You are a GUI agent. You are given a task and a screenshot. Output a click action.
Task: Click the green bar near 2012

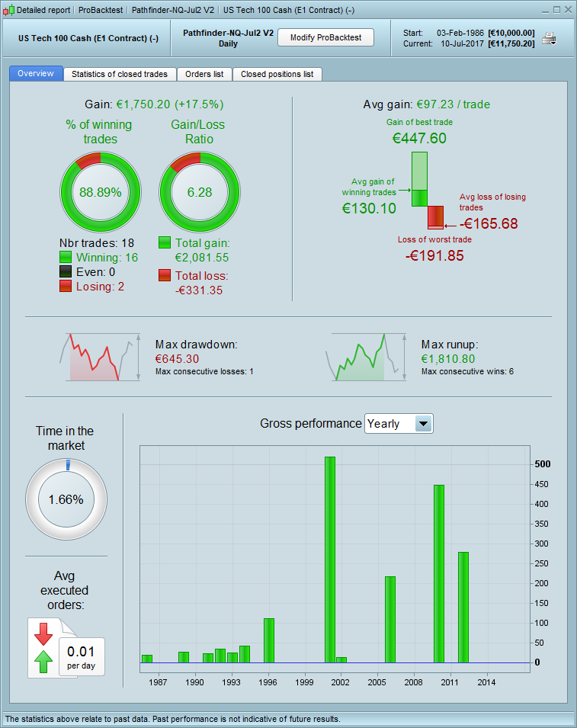click(x=463, y=608)
